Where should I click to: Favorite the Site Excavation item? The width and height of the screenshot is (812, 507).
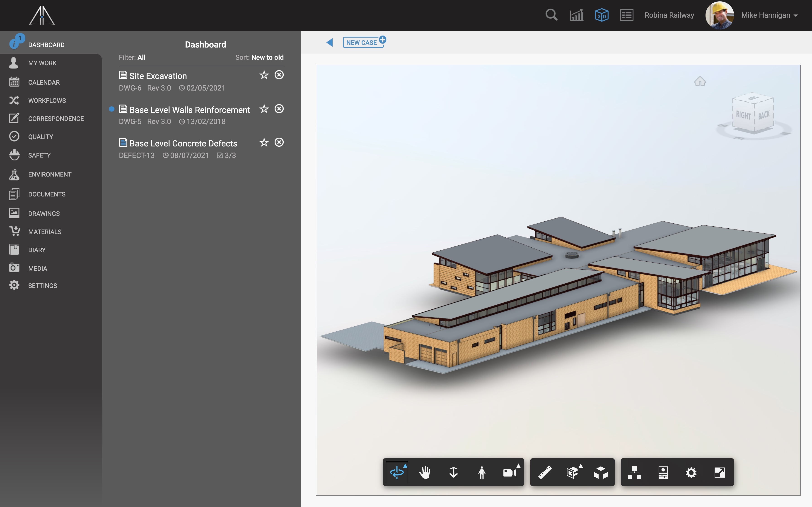pos(264,75)
